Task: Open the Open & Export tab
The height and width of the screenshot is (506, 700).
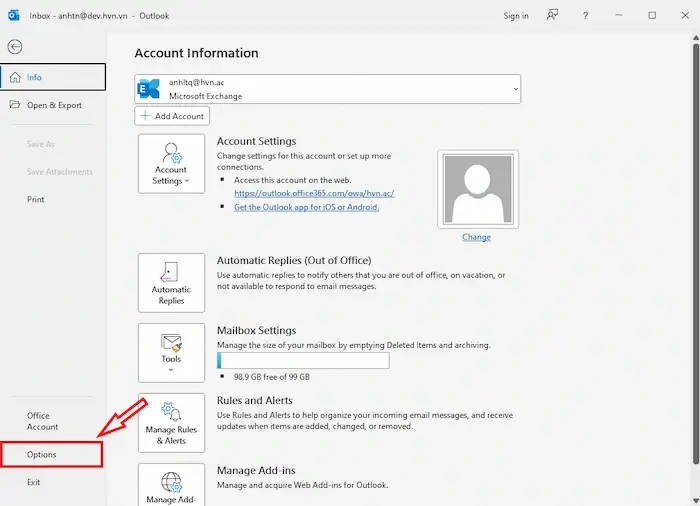Action: [53, 105]
